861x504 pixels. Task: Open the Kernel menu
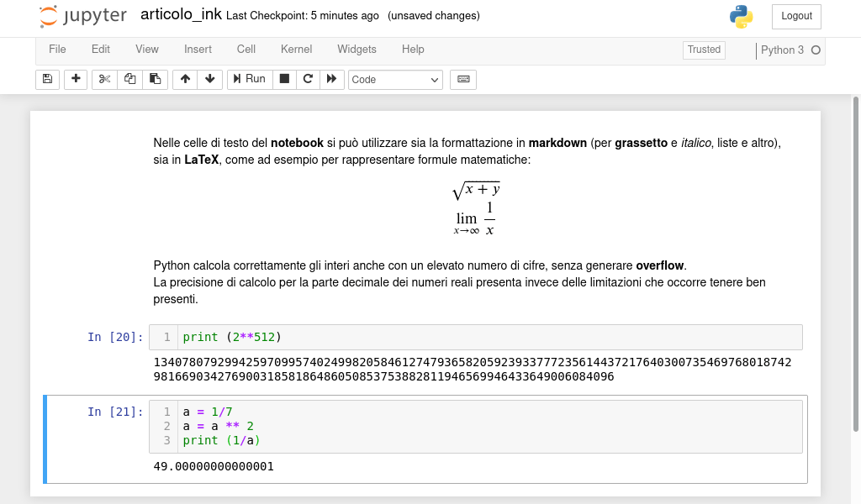tap(296, 50)
